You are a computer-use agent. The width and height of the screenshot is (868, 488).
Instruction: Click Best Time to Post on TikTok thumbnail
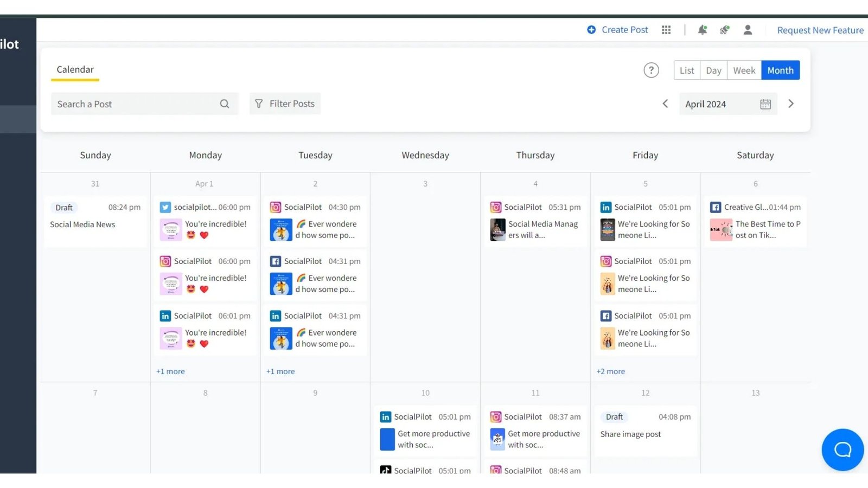(721, 230)
